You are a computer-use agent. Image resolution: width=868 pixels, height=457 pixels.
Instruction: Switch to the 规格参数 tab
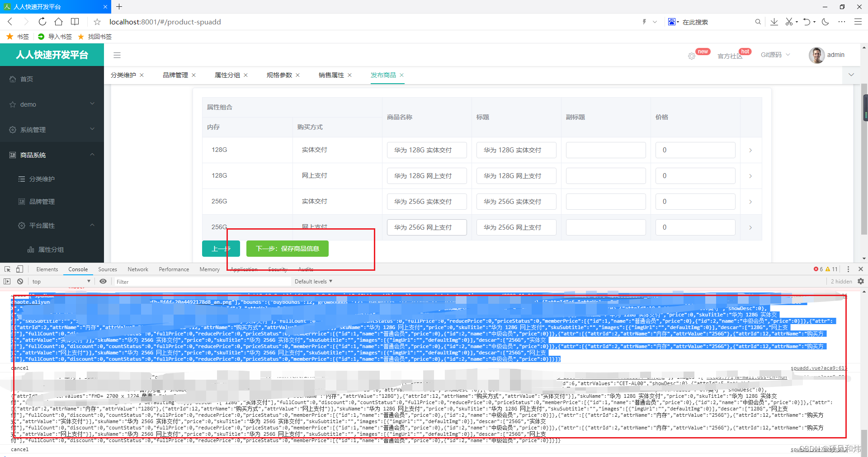(x=279, y=75)
